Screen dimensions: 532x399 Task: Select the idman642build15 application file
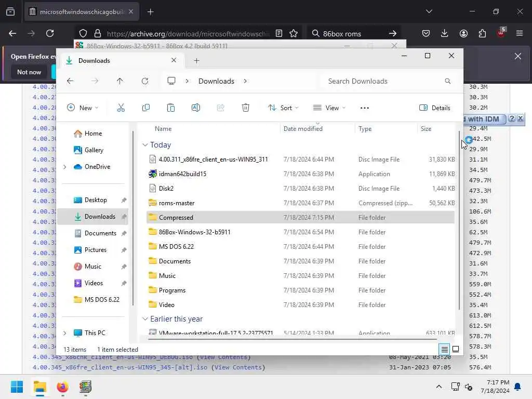click(301, 174)
